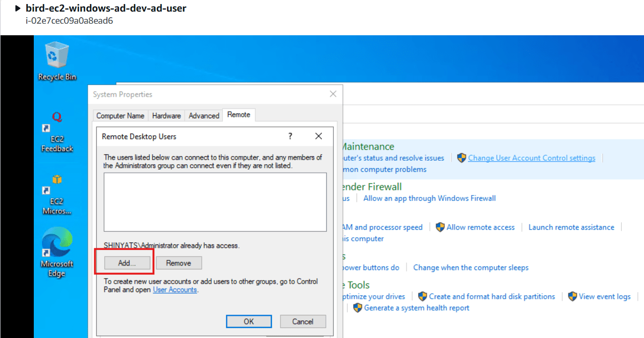Select the Microsoft Edge desktop icon
The image size is (644, 338).
pyautogui.click(x=57, y=252)
